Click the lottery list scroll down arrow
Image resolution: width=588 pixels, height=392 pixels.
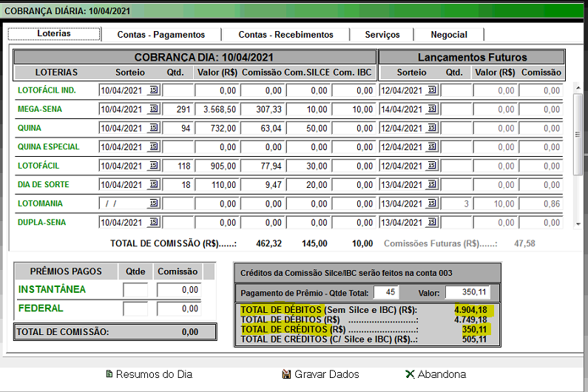(578, 224)
